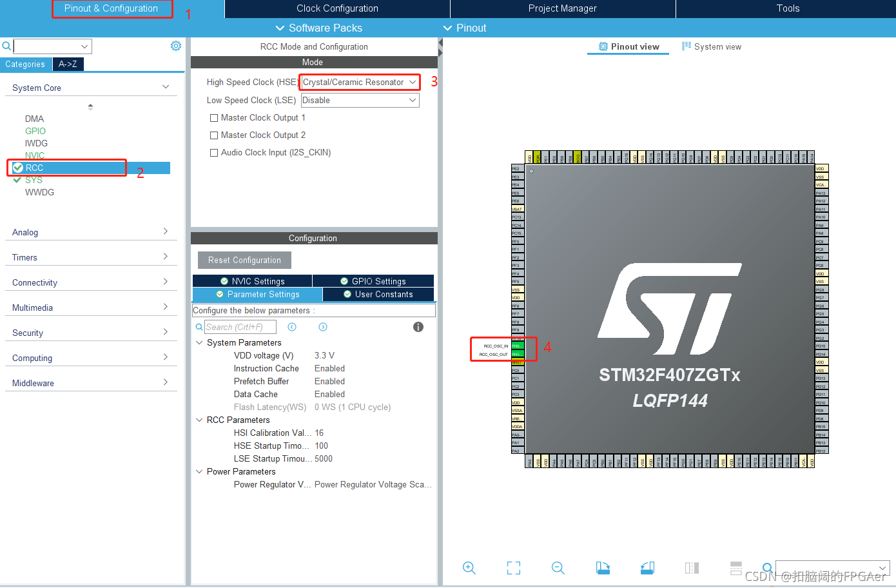The width and height of the screenshot is (896, 588).
Task: Expand the Connectivity category
Action: [x=166, y=282]
